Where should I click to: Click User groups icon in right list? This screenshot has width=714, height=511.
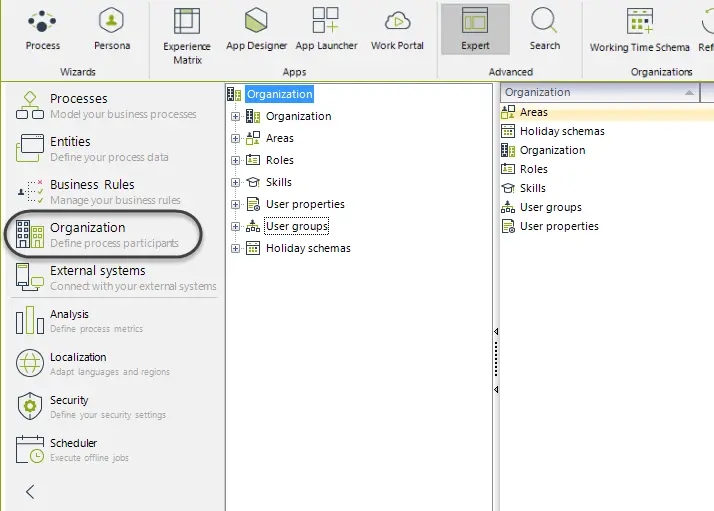508,207
